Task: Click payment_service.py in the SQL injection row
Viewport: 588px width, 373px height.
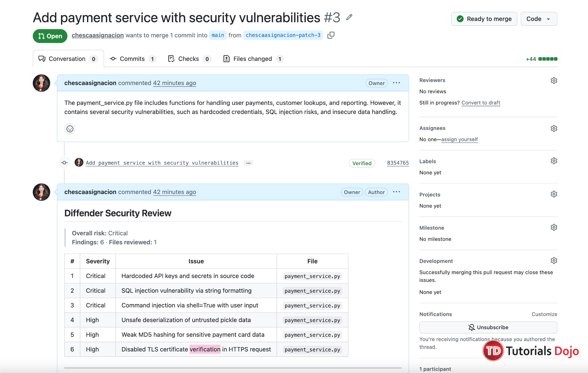Action: pyautogui.click(x=312, y=291)
